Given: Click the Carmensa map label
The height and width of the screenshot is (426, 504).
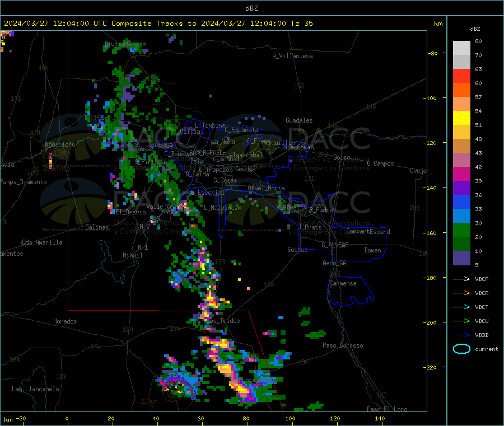Looking at the screenshot, I should 343,283.
